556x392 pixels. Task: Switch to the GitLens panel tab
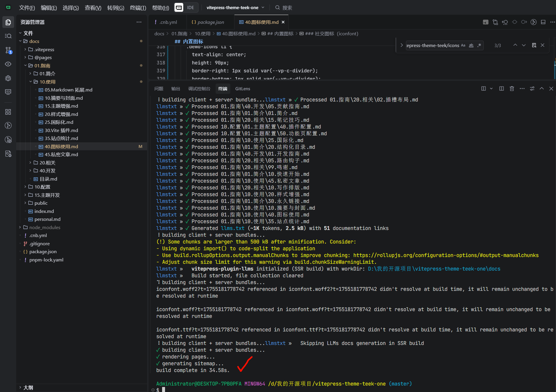click(x=242, y=89)
